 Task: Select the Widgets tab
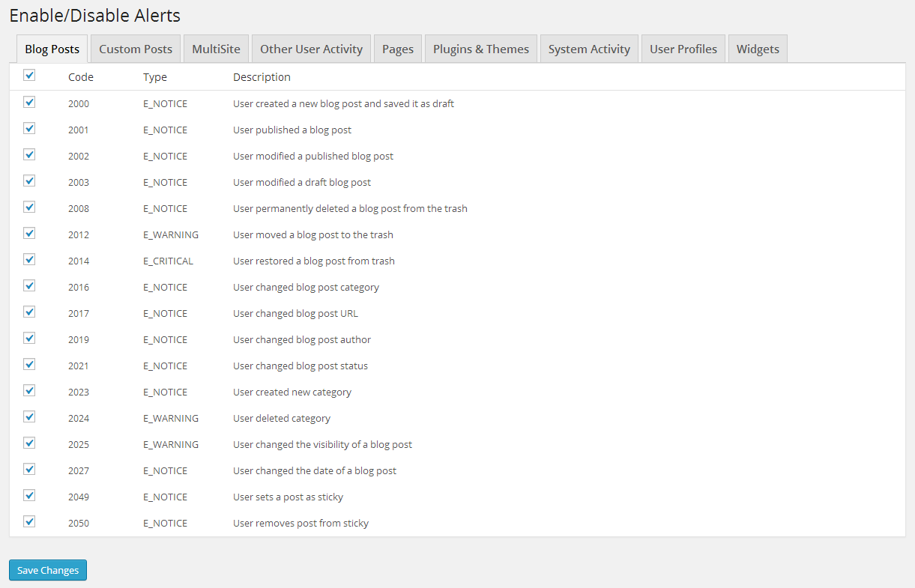758,49
